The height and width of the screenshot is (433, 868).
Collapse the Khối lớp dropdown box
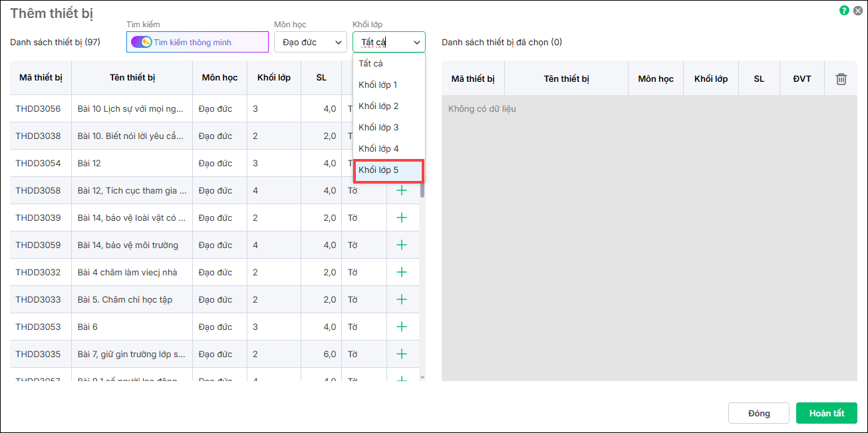tap(389, 43)
